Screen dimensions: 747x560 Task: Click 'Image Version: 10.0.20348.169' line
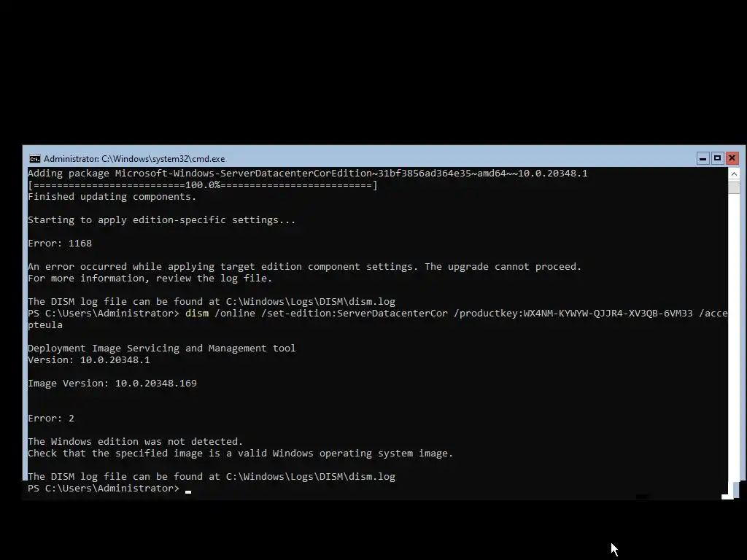[x=112, y=384]
